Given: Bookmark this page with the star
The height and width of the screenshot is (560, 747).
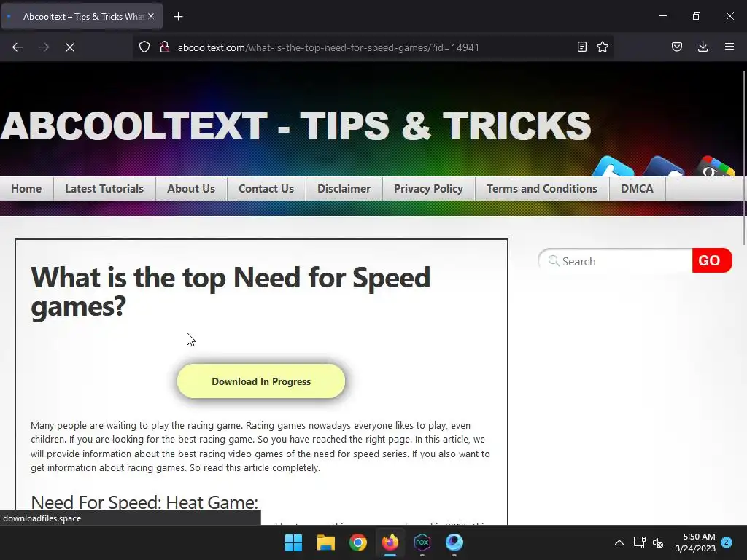Looking at the screenshot, I should tap(603, 47).
